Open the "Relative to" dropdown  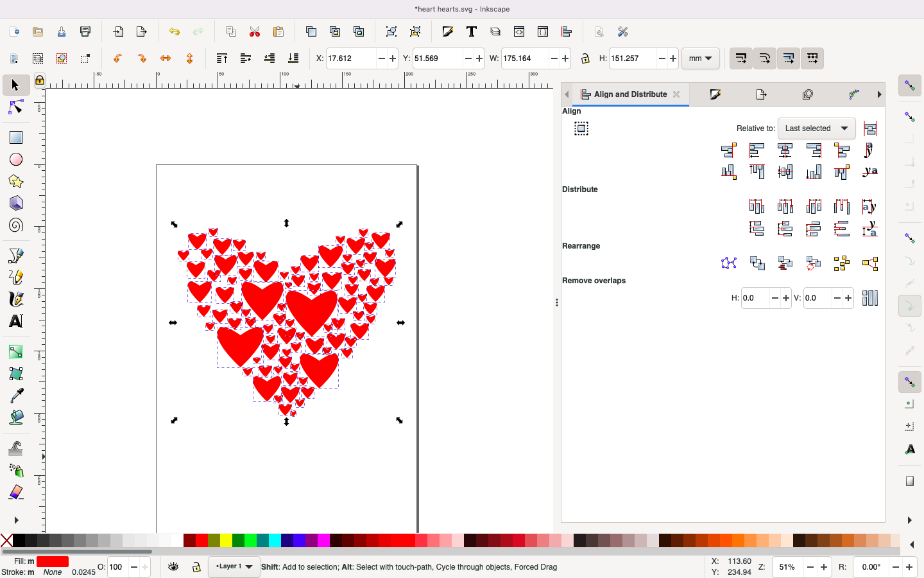tap(816, 128)
